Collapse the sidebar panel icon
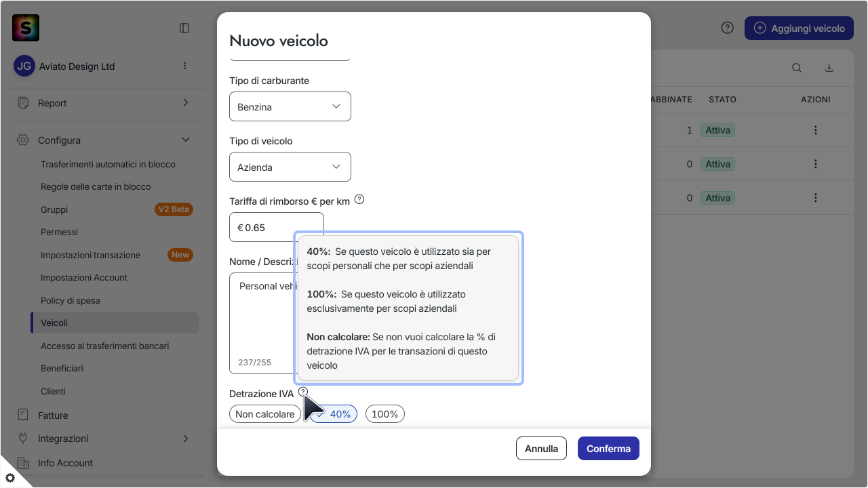 [x=184, y=28]
